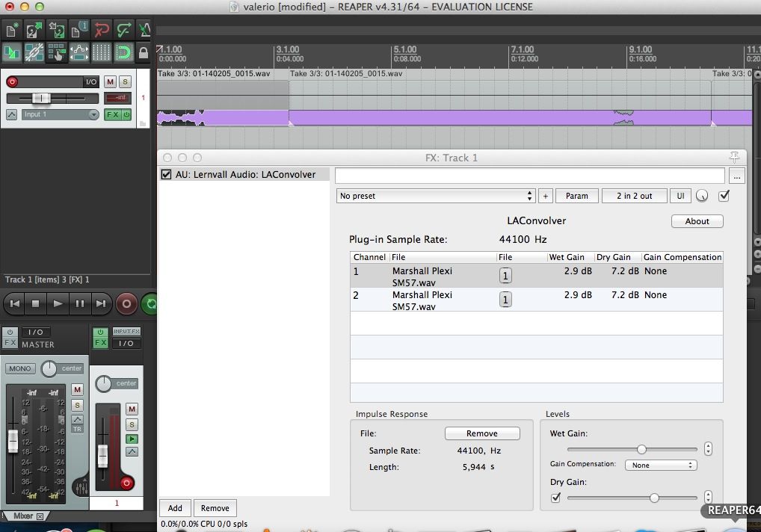Click the green Redo toolbar icon

pyautogui.click(x=123, y=30)
